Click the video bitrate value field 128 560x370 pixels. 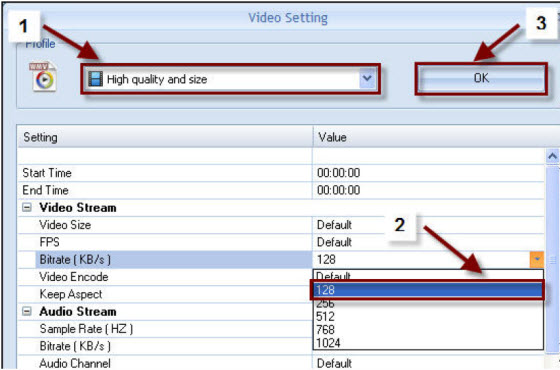pos(421,260)
